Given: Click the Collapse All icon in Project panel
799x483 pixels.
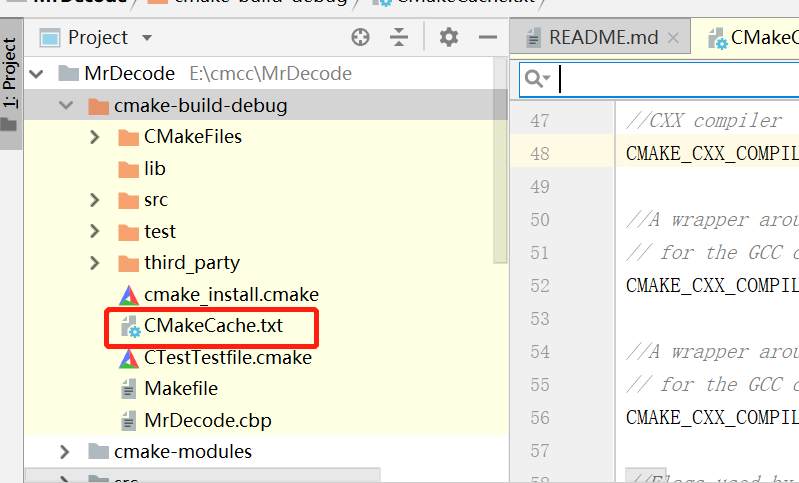Looking at the screenshot, I should [398, 37].
